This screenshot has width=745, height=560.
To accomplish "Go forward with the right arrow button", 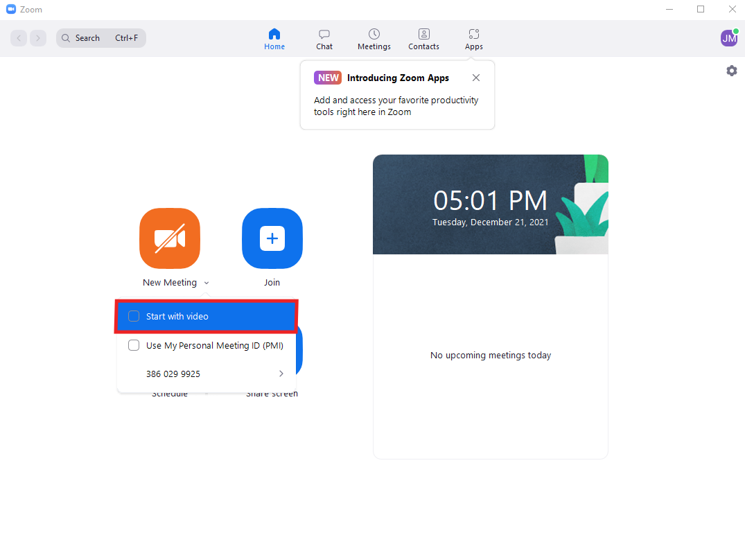I will coord(38,38).
